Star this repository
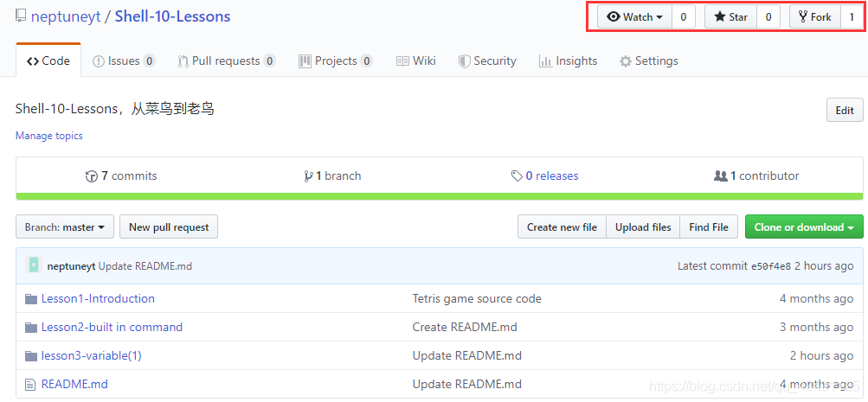 (x=730, y=17)
